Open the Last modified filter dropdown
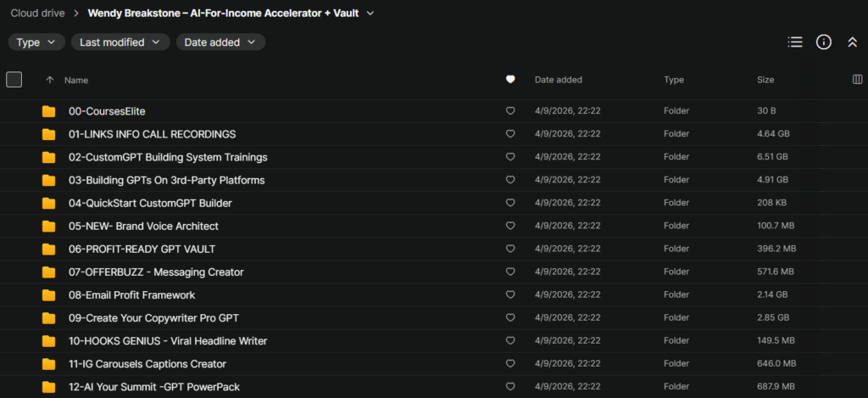 pos(120,42)
